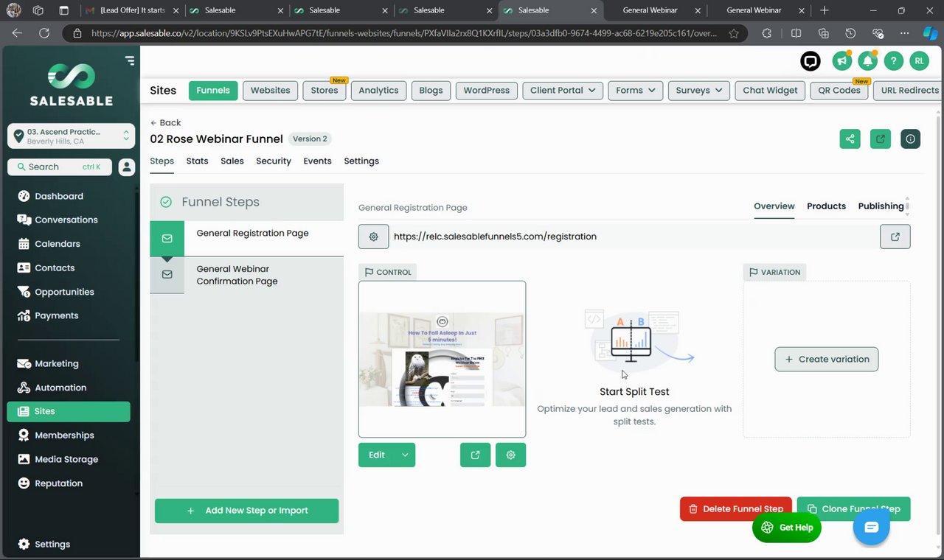The height and width of the screenshot is (560, 944).
Task: Open the Ascend Practice location switcher
Action: 72,136
